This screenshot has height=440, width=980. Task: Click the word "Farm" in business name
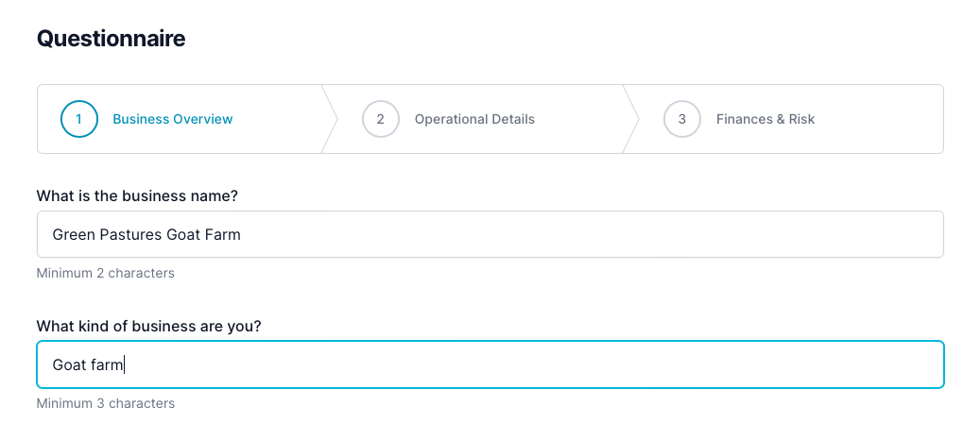tap(222, 234)
